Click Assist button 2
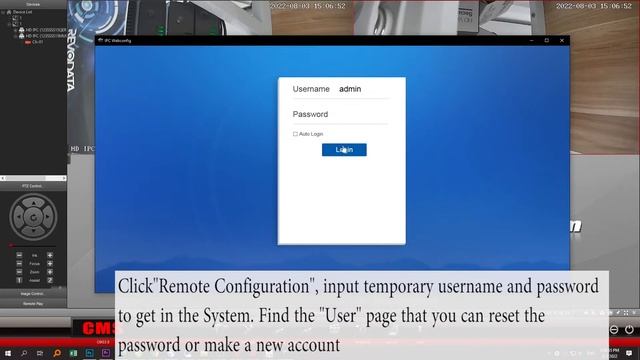Viewport: 640px width, 360px height. pos(50,280)
